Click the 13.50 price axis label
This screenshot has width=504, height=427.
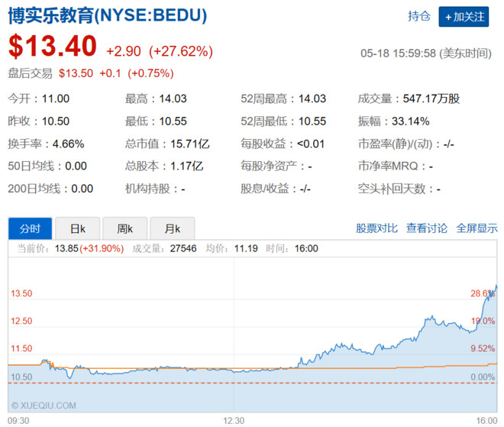(x=21, y=294)
